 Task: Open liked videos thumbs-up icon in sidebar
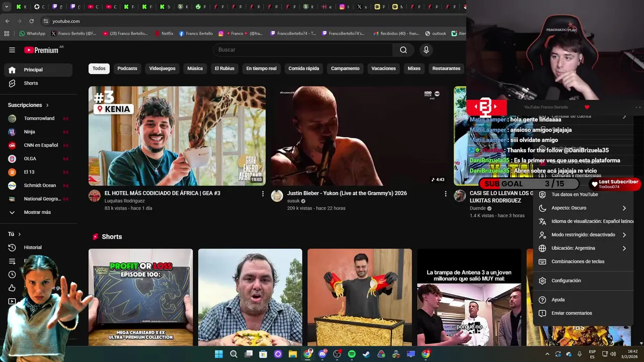click(12, 288)
